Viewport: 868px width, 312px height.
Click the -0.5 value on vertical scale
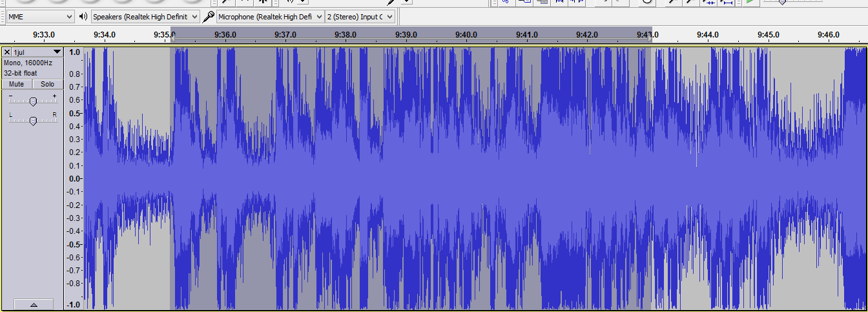pos(74,244)
